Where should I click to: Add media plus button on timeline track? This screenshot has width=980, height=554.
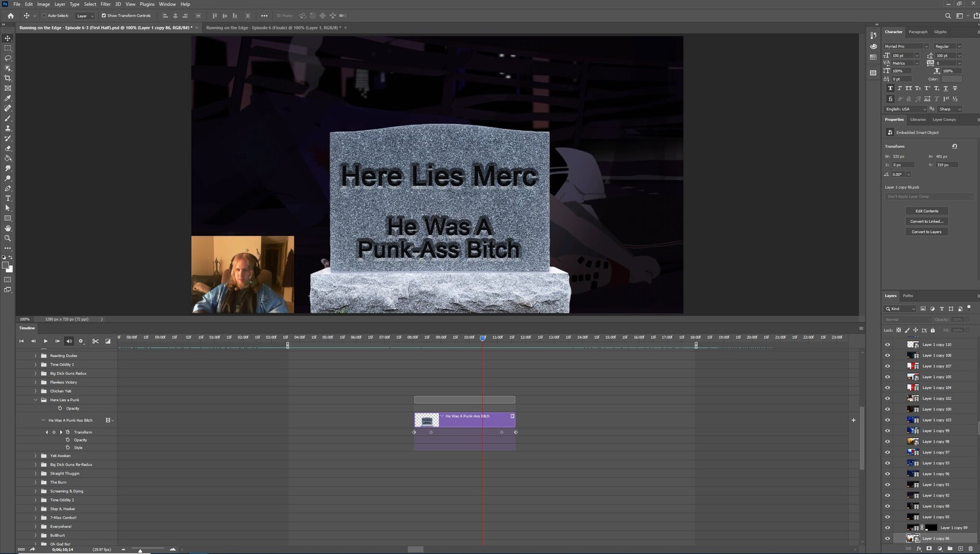point(853,420)
